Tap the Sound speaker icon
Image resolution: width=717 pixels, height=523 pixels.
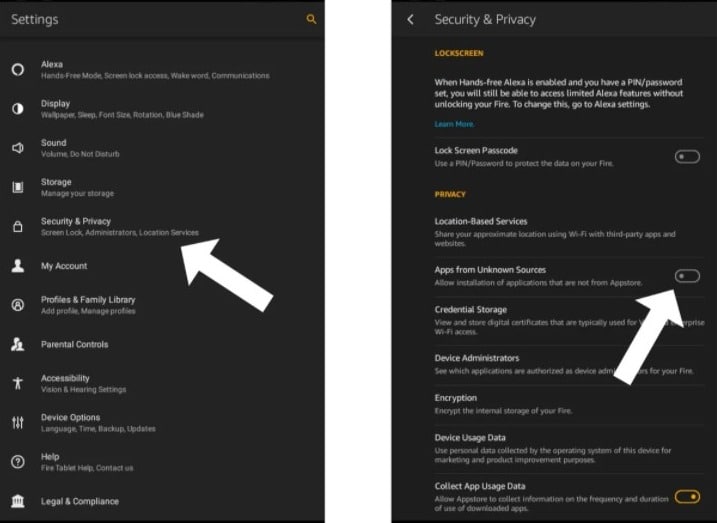pos(17,148)
